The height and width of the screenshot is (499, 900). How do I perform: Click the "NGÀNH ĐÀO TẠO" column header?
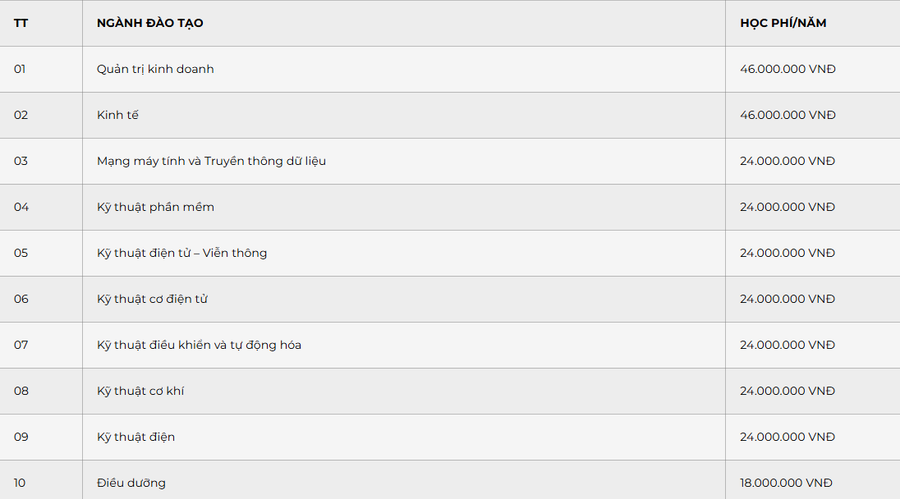150,23
